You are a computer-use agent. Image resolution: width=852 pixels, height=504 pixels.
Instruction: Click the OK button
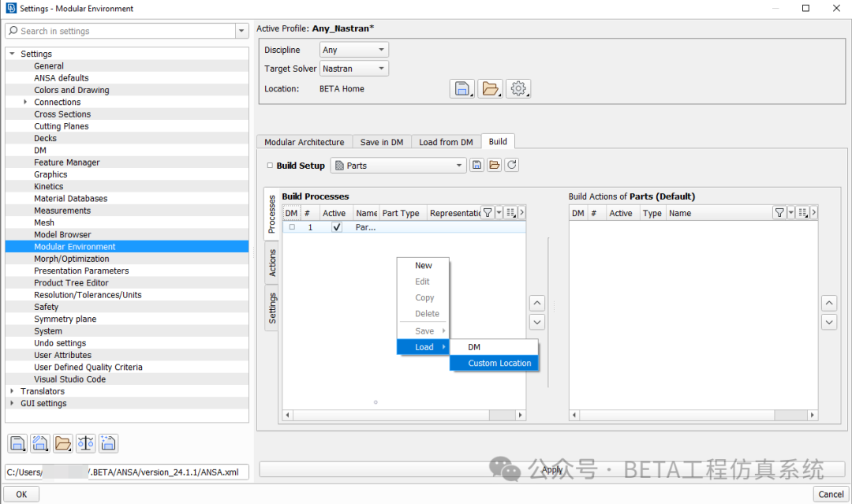[x=21, y=495]
